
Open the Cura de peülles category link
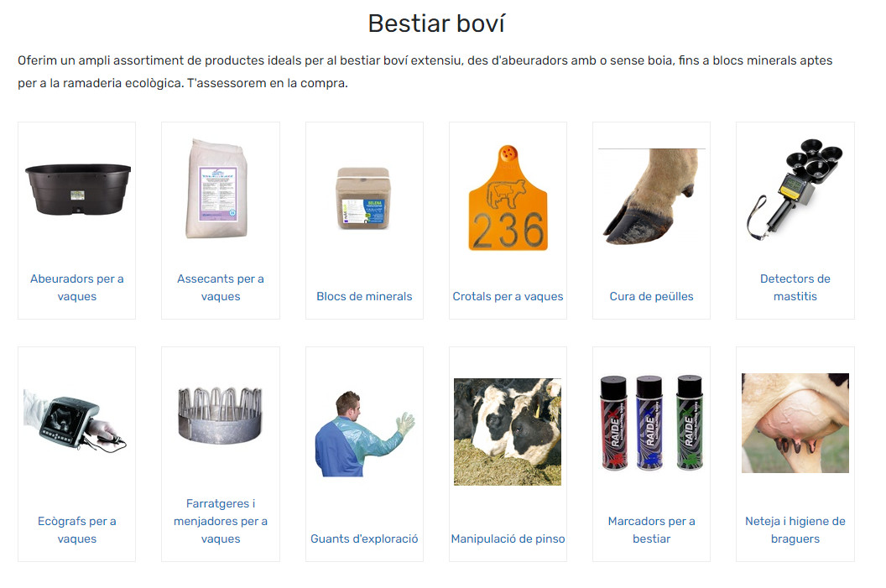(652, 296)
